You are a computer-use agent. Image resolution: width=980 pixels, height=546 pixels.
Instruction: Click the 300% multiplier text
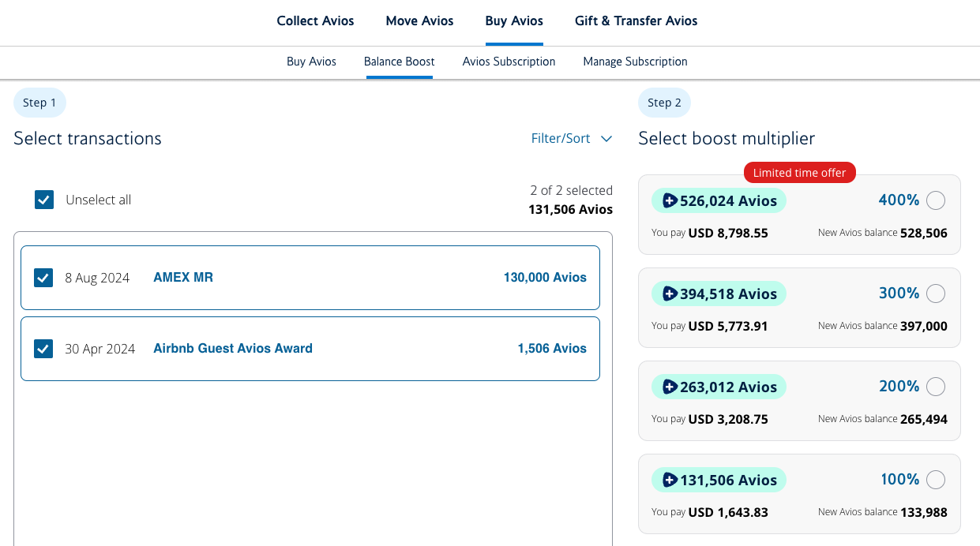899,294
